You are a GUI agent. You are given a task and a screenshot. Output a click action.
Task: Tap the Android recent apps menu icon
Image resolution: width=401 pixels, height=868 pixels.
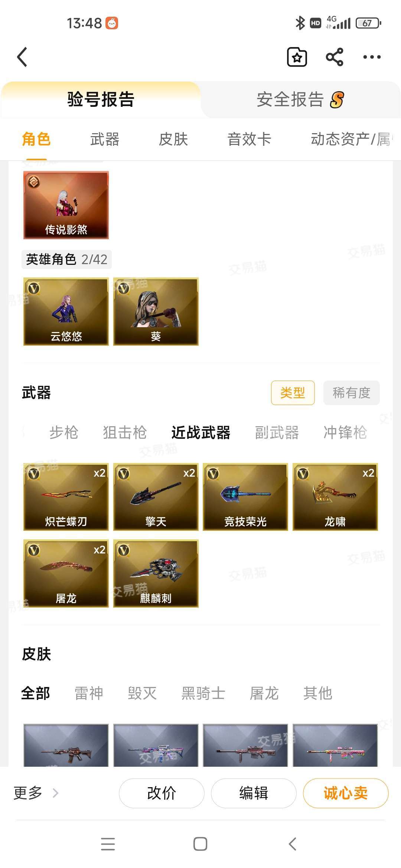[108, 844]
